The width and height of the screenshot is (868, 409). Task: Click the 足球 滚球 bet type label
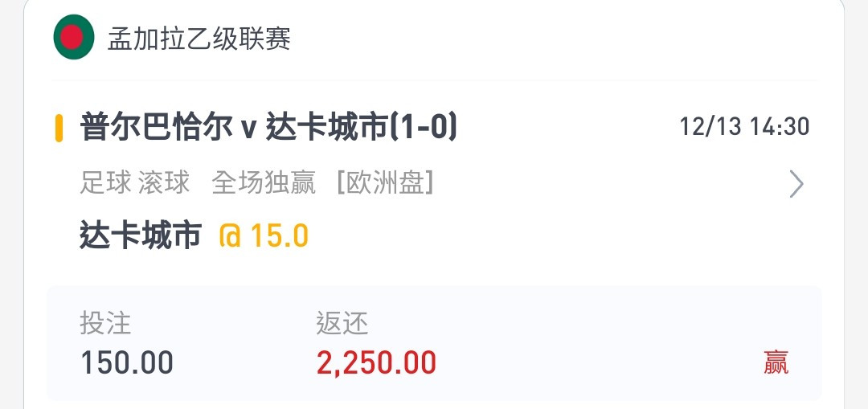click(135, 182)
